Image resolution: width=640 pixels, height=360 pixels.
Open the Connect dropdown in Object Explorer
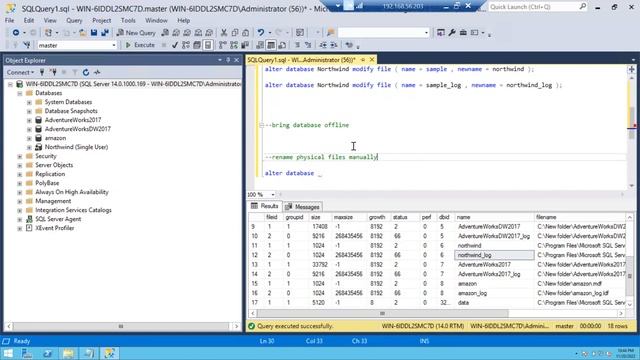pos(20,72)
